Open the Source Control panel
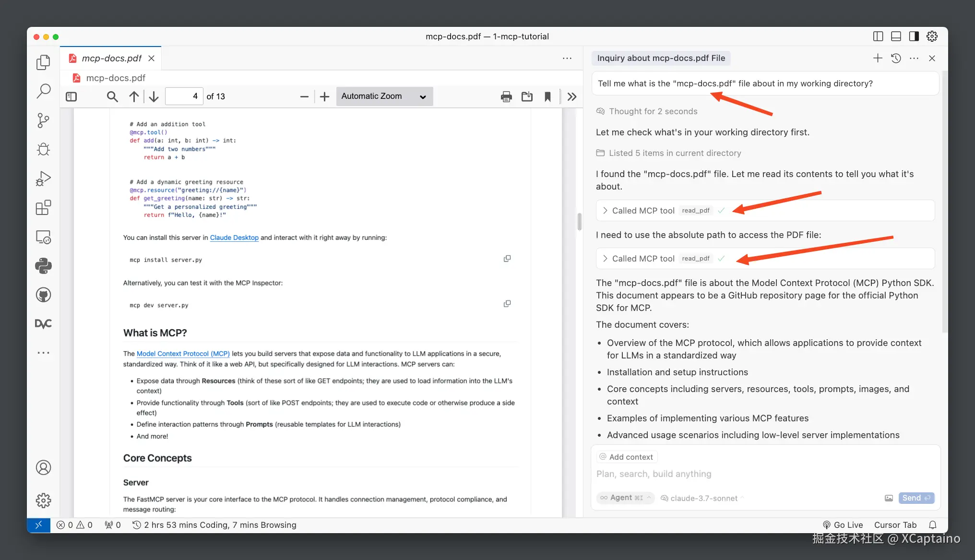The image size is (975, 560). click(x=43, y=120)
